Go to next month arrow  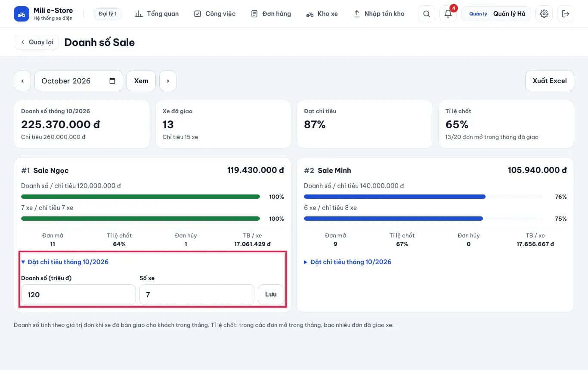[168, 81]
